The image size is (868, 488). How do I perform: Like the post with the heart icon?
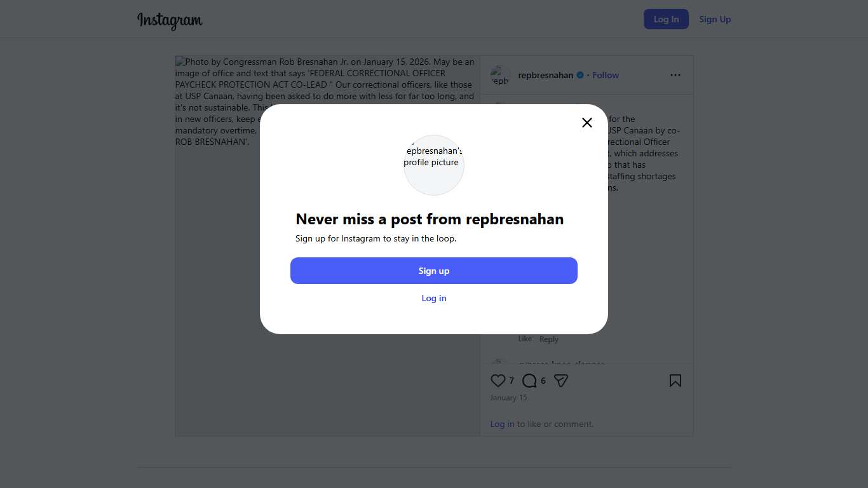click(498, 381)
